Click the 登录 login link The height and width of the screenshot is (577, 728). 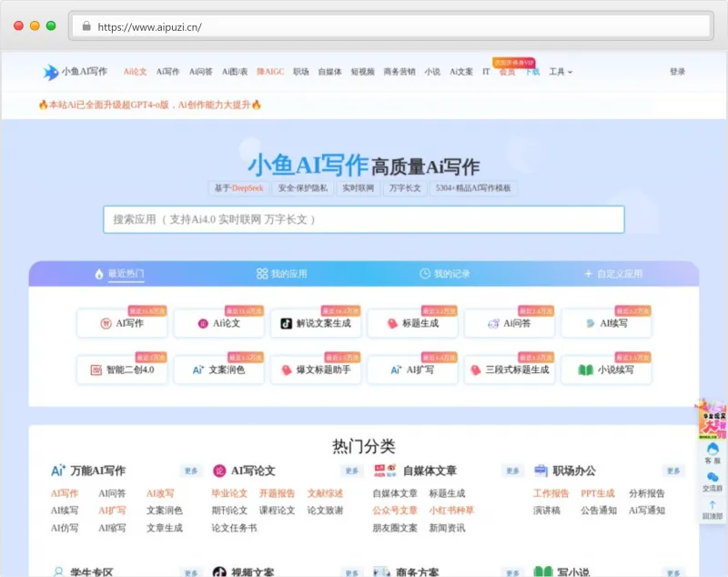677,72
